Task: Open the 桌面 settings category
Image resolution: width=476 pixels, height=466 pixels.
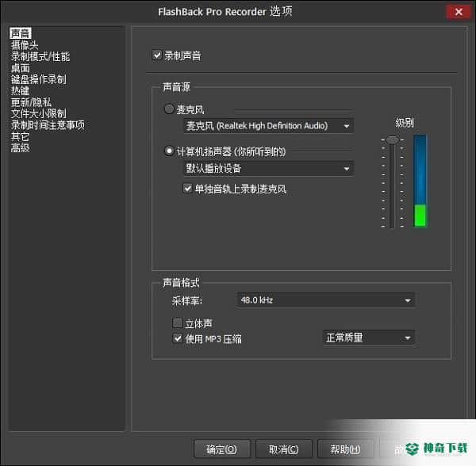Action: coord(20,68)
